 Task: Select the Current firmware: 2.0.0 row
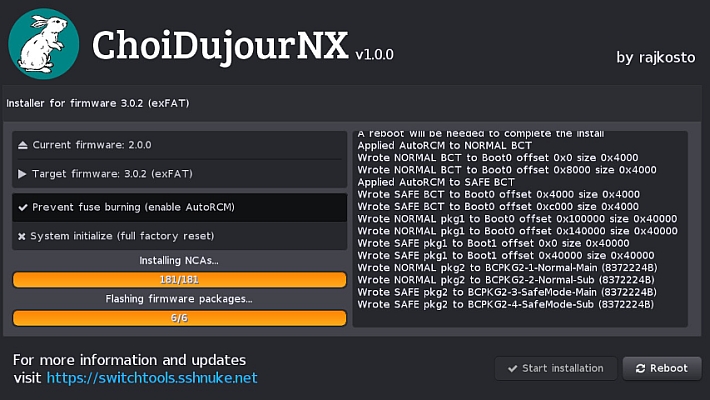click(179, 145)
